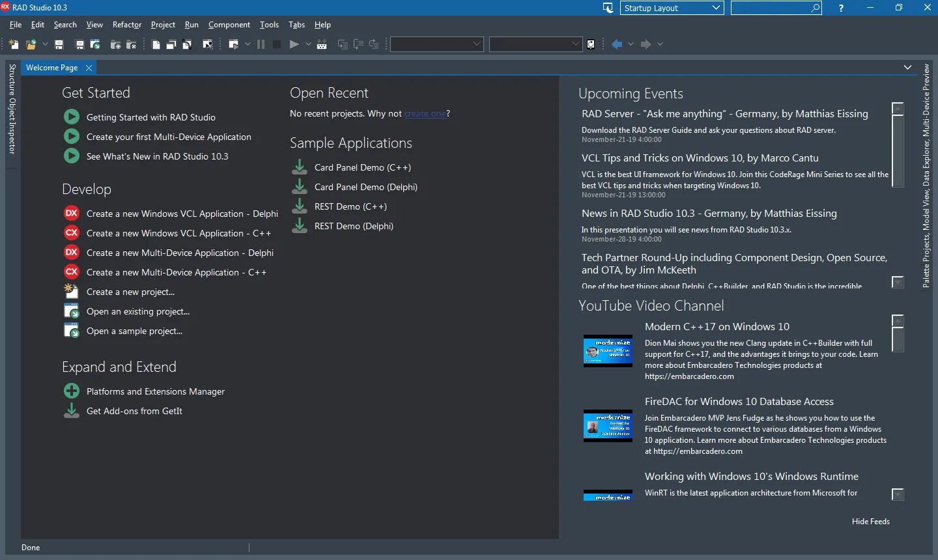938x560 pixels.
Task: Open Getting Started with RAD Studio
Action: (x=151, y=117)
